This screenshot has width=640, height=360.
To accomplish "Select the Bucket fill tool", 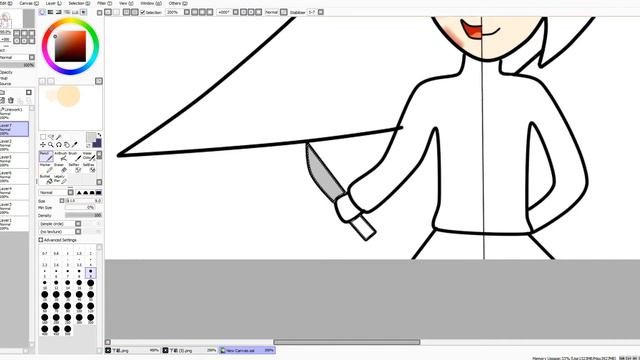I will pyautogui.click(x=46, y=179).
